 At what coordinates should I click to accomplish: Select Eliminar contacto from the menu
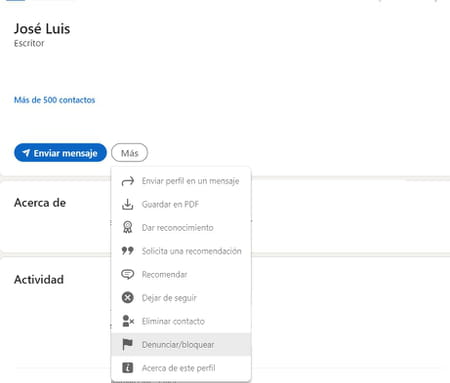pyautogui.click(x=181, y=321)
